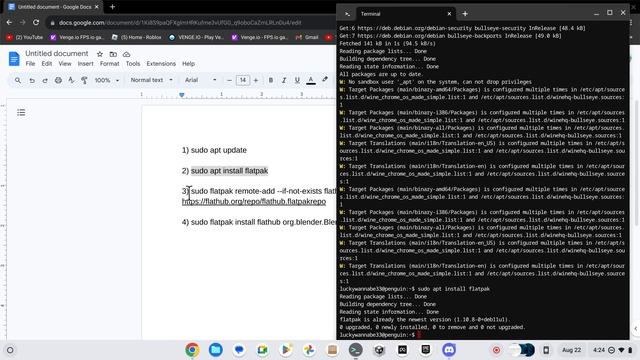Open the (2) YouTube bookmark

coord(24,37)
